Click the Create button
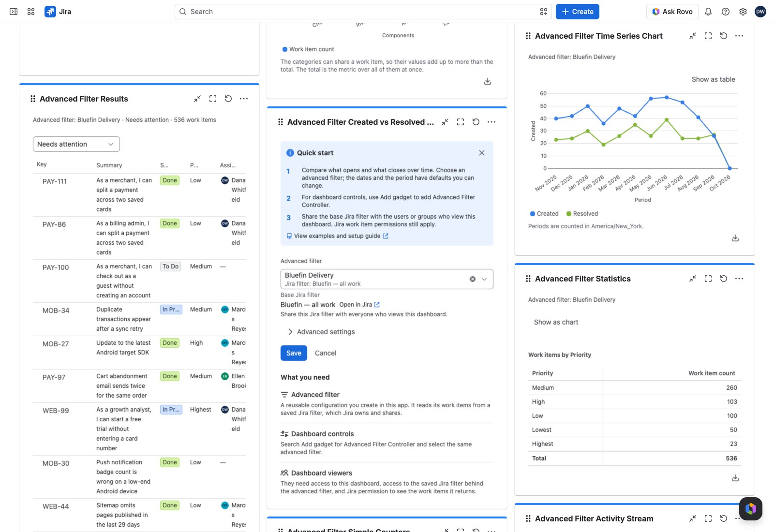Screen dimensions: 774x532 [578, 12]
